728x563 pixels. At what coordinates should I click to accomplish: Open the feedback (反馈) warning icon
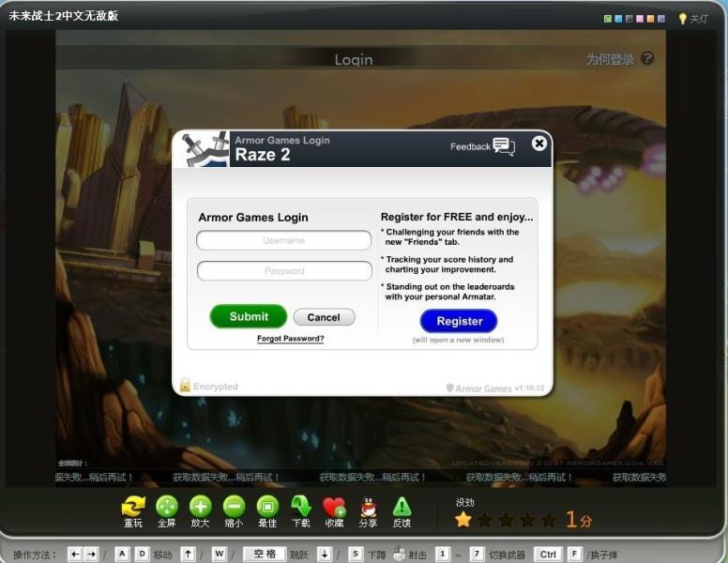402,507
